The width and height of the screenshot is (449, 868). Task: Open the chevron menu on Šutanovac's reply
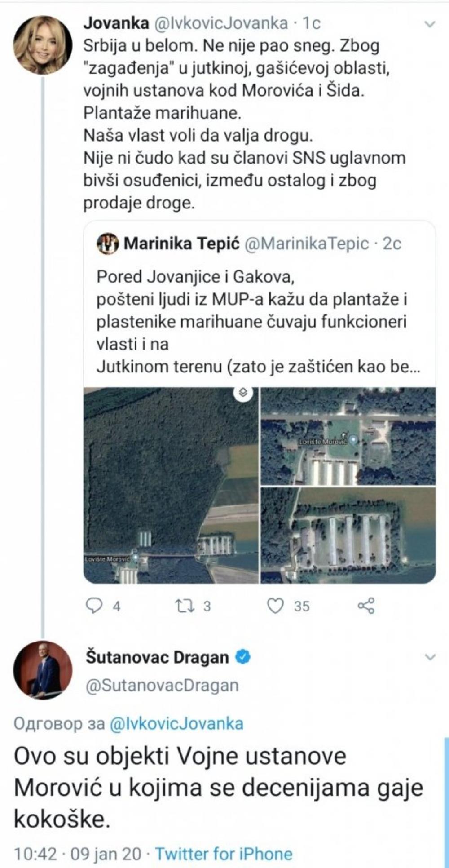(430, 658)
